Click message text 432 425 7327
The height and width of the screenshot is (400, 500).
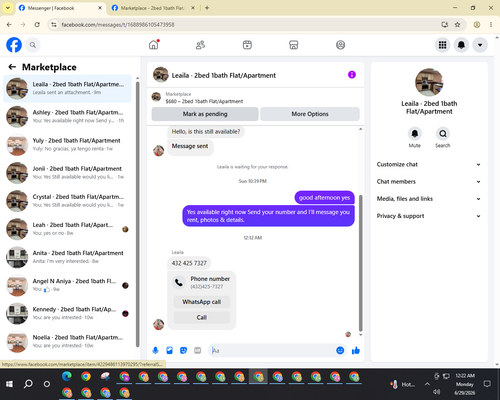point(189,263)
